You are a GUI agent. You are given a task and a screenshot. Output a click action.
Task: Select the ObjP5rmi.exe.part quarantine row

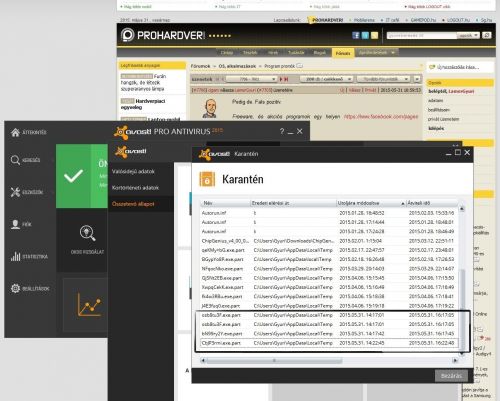point(329,343)
